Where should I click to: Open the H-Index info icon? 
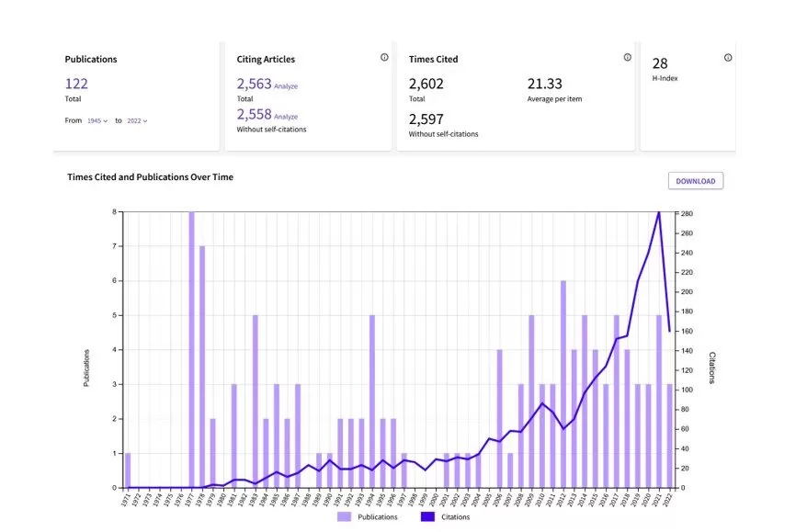[x=728, y=57]
